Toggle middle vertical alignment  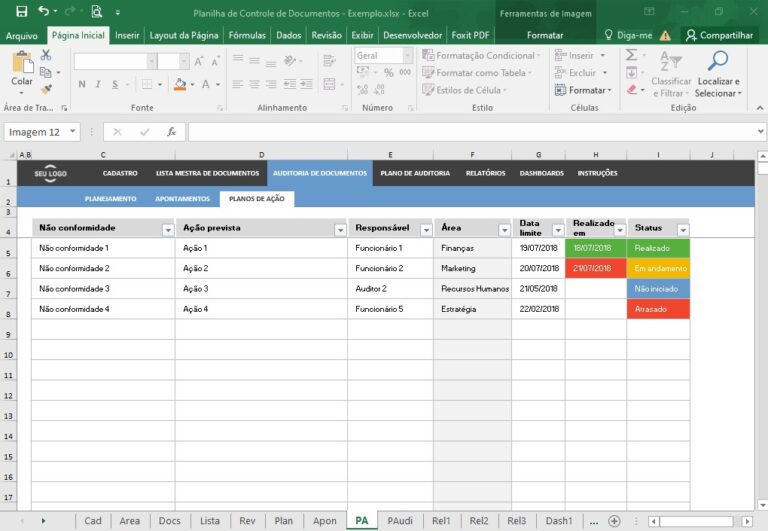(254, 61)
